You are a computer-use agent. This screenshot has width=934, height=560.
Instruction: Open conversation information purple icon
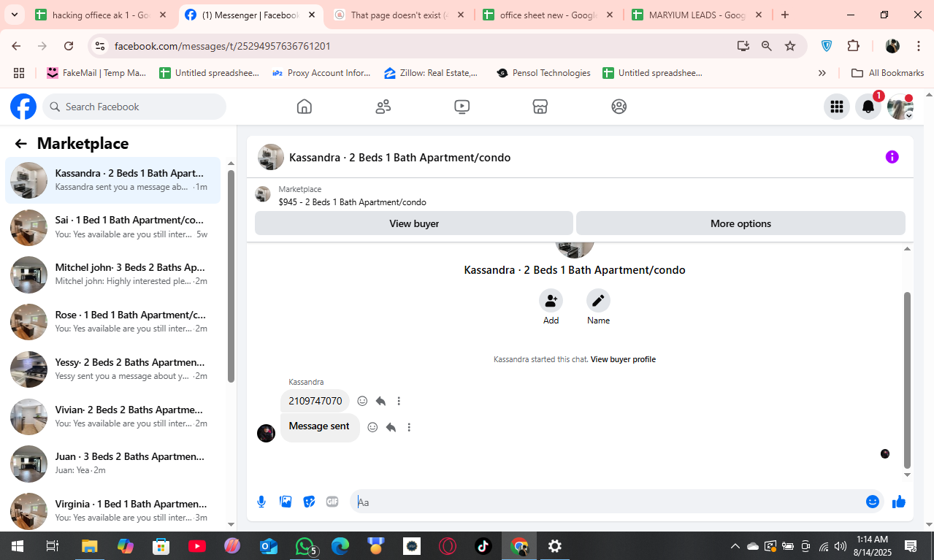point(892,157)
